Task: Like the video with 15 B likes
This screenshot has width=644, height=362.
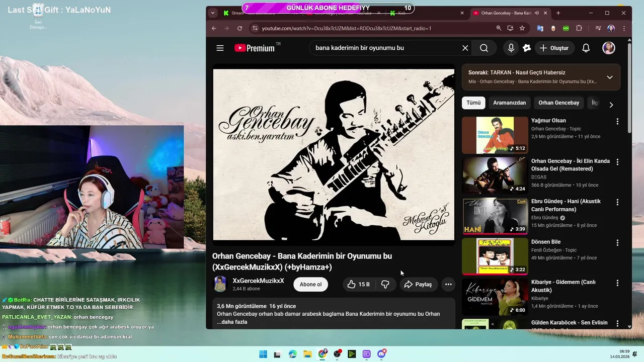Action: tap(358, 285)
